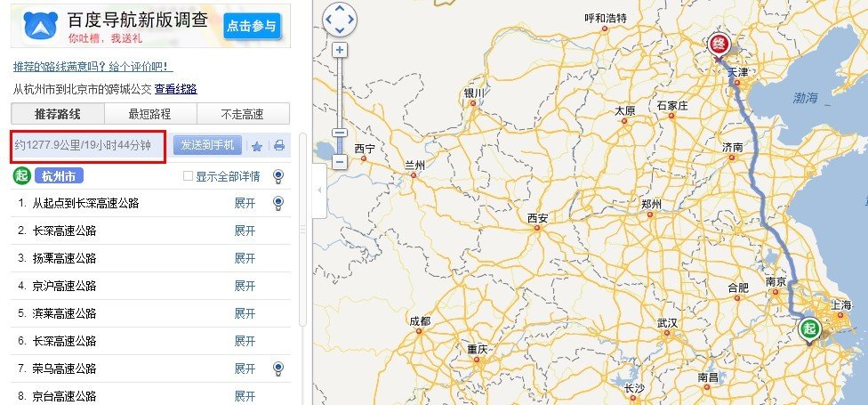Click the 兰州 city label on map
Image resolution: width=868 pixels, height=405 pixels.
point(414,165)
